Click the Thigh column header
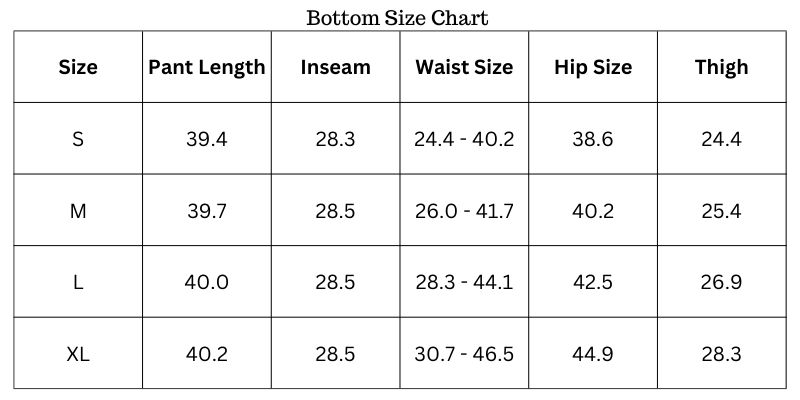The width and height of the screenshot is (800, 400). tap(721, 68)
